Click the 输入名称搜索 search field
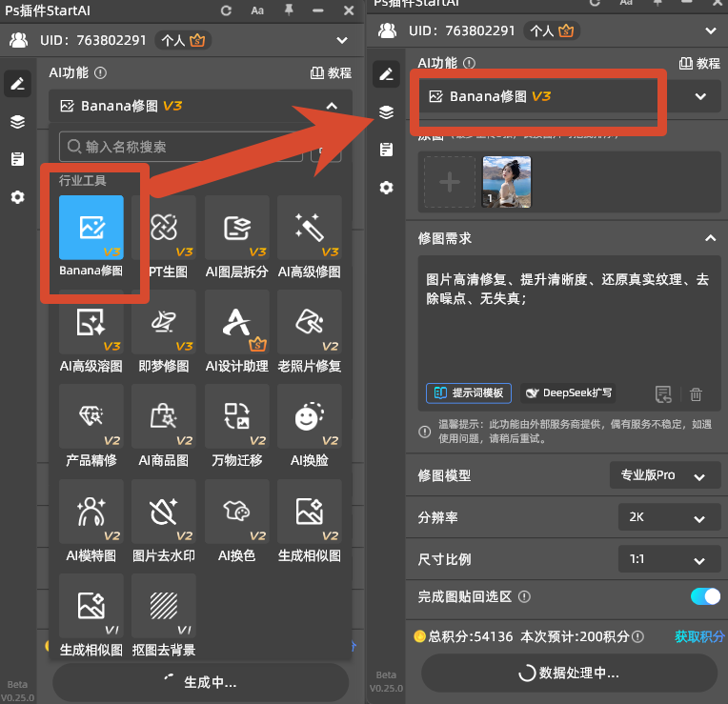The width and height of the screenshot is (728, 704). pyautogui.click(x=181, y=147)
